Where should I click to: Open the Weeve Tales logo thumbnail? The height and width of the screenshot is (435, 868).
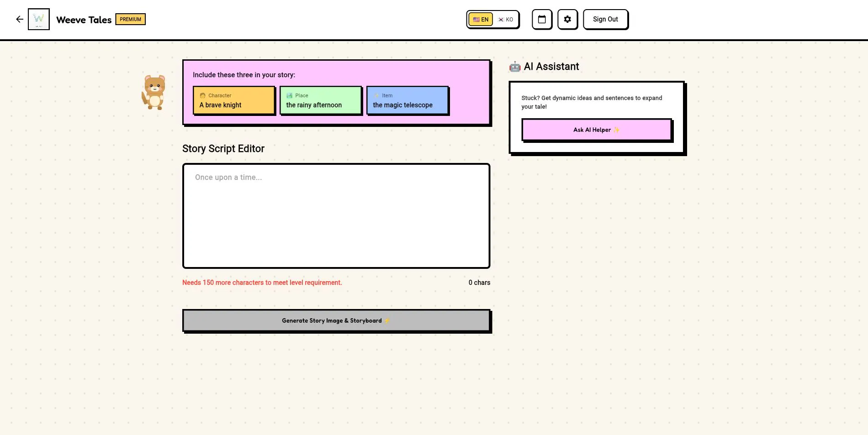[x=39, y=19]
